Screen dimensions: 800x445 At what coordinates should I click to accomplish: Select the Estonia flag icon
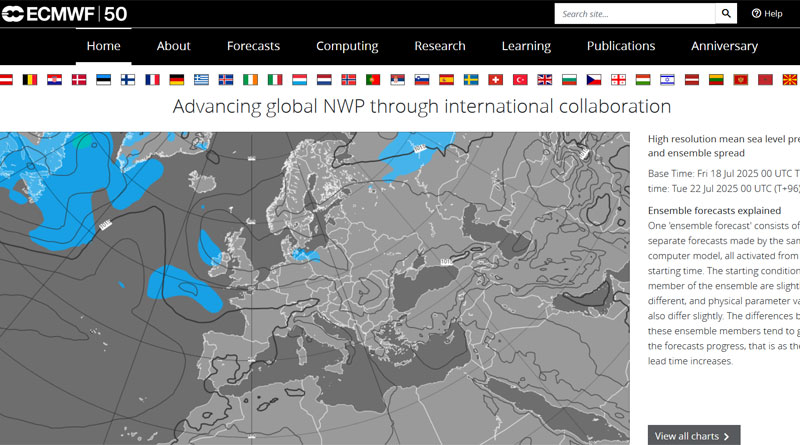(103, 80)
